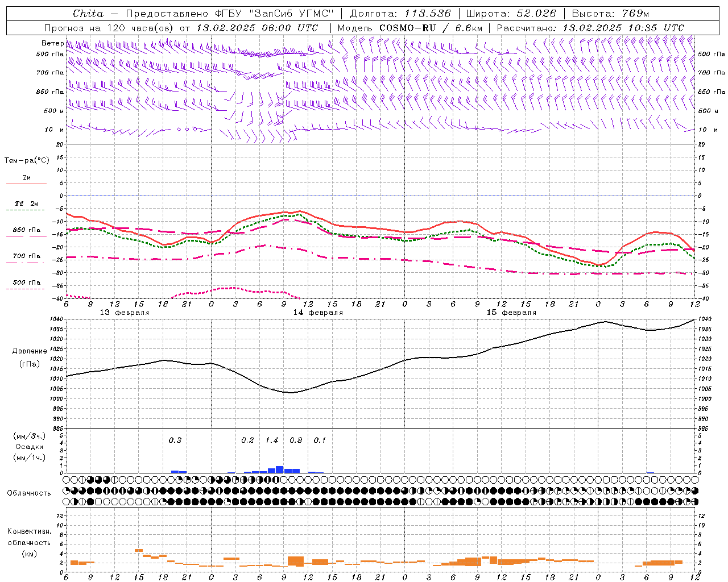
Task: Click right-side "850 гПа" wind level label
Action: tap(712, 92)
